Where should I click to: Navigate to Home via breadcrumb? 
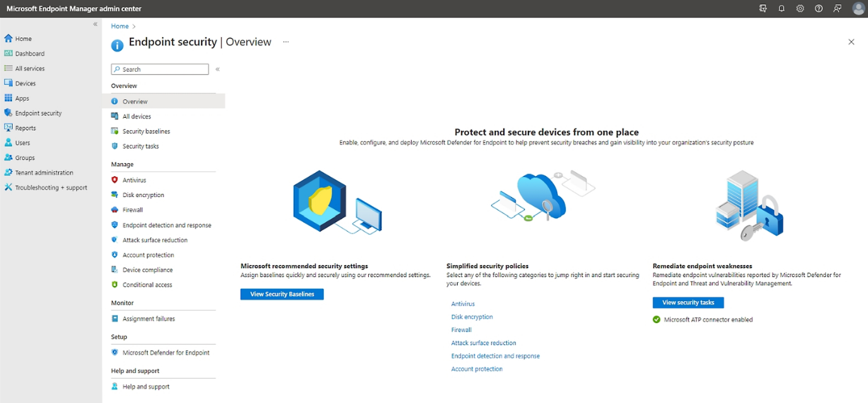pyautogui.click(x=120, y=26)
